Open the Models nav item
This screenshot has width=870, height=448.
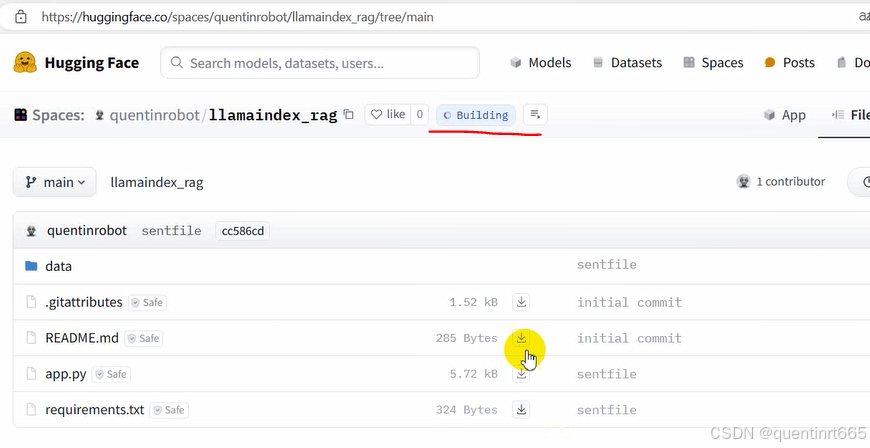pos(540,63)
